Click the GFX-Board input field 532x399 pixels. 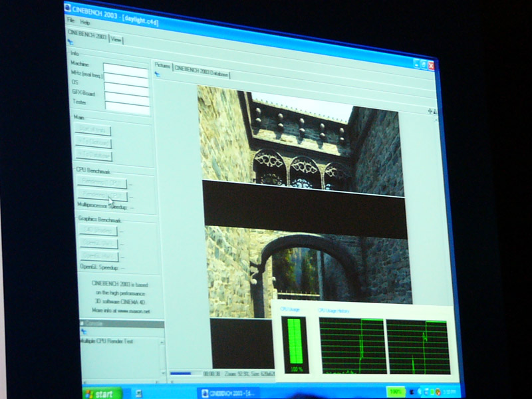tap(127, 98)
